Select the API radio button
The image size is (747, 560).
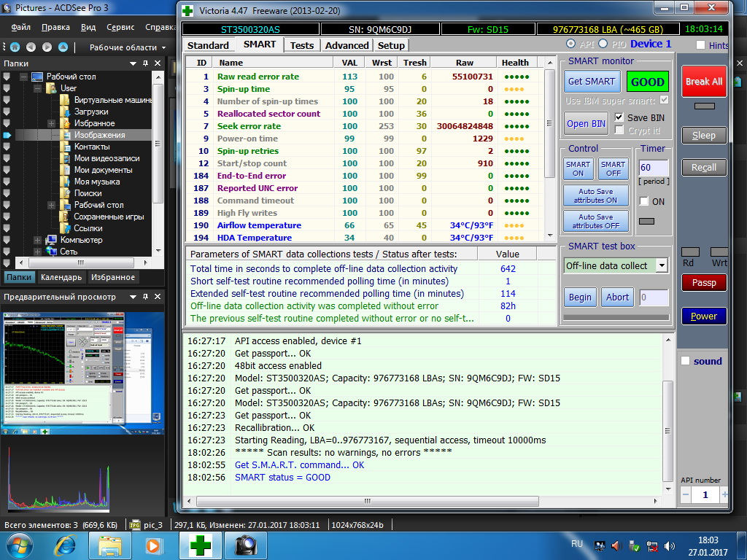[x=570, y=44]
